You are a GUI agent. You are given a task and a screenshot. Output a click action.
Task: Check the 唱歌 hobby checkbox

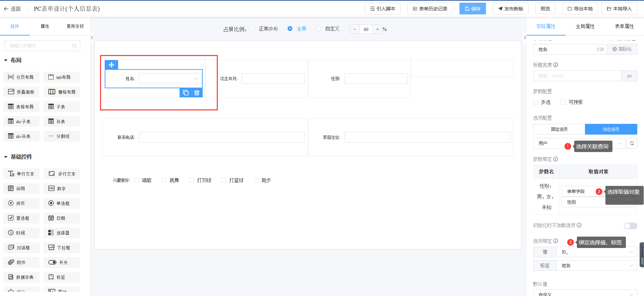click(137, 180)
